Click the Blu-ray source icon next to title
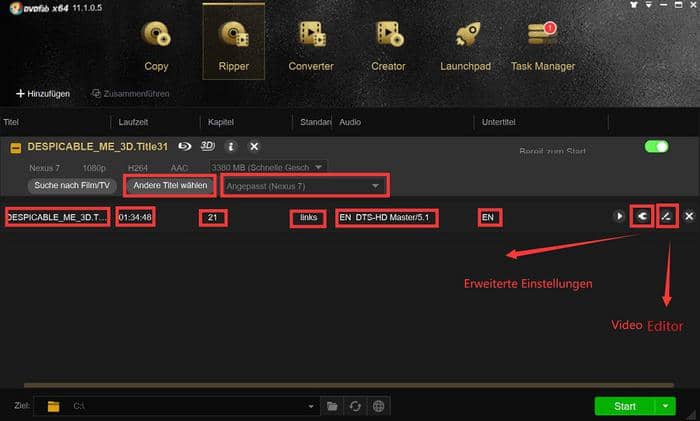The image size is (700, 421). (x=184, y=146)
